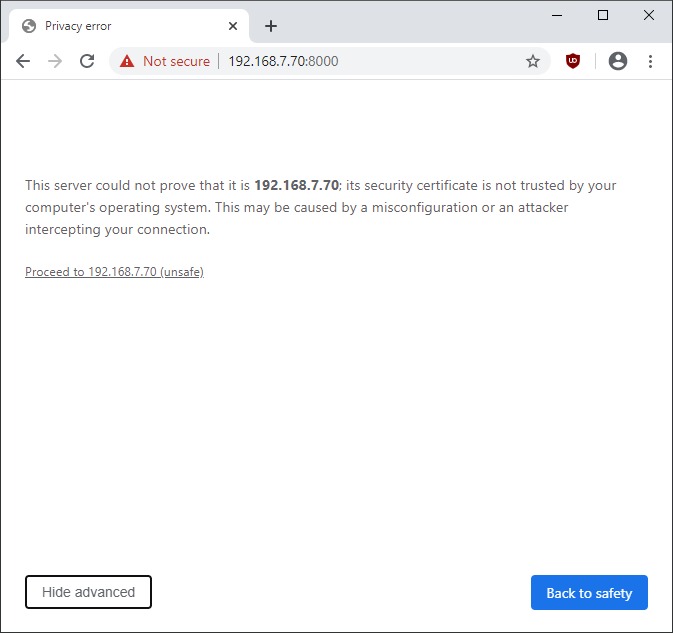Proceed to 192.168.7.70 (unsafe) link
The height and width of the screenshot is (633, 673).
pos(114,272)
